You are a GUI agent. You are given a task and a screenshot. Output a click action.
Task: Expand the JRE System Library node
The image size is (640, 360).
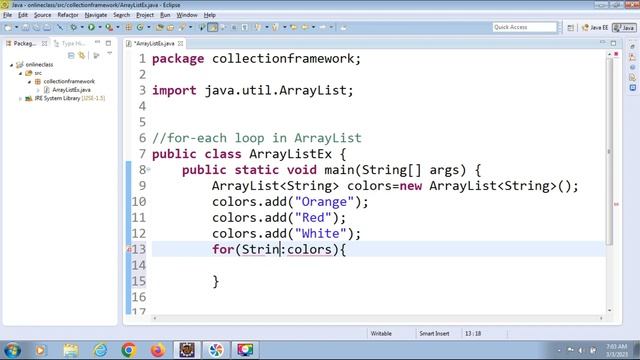pos(20,99)
